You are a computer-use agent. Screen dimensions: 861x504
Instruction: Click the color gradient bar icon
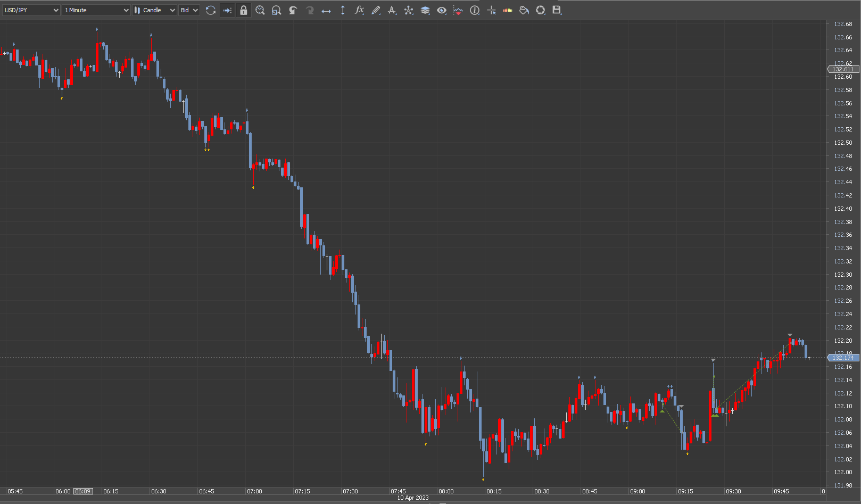click(508, 10)
